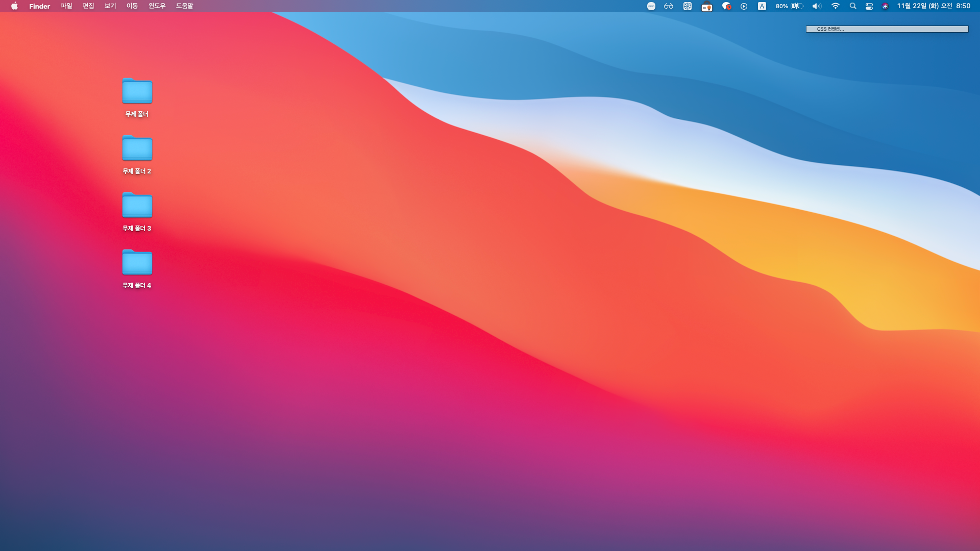Expand the 보기 menu
The image size is (980, 551).
pos(110,6)
